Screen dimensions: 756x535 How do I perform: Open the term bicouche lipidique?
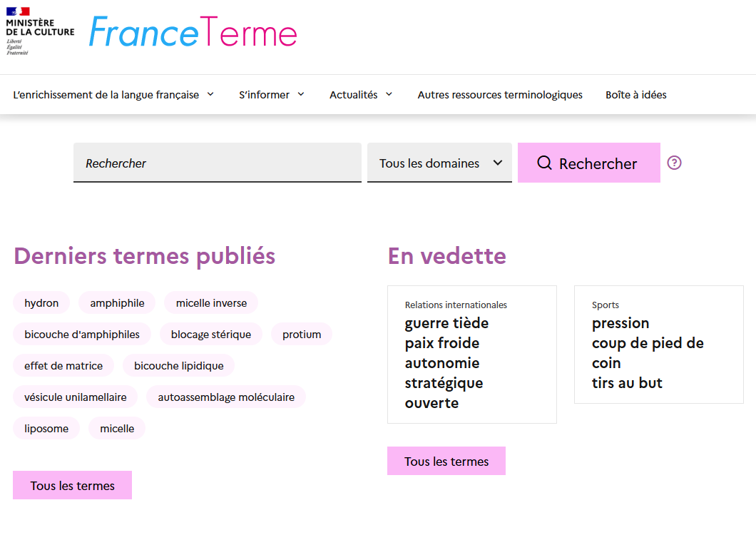coord(178,366)
